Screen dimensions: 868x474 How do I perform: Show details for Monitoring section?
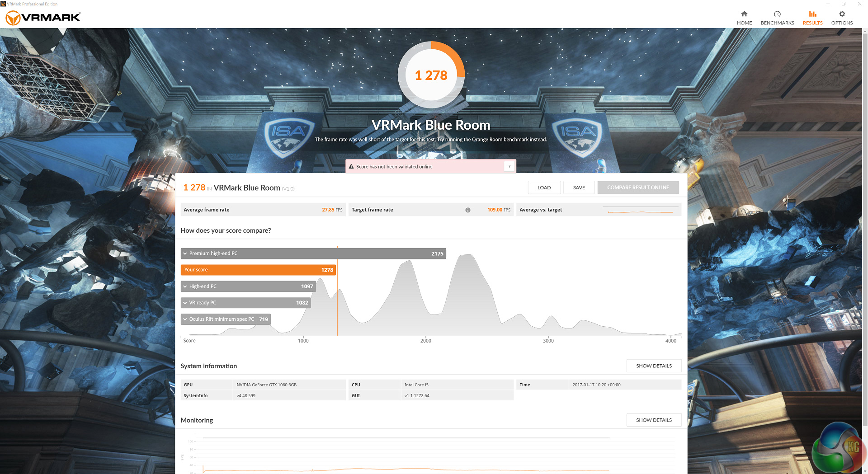tap(654, 420)
